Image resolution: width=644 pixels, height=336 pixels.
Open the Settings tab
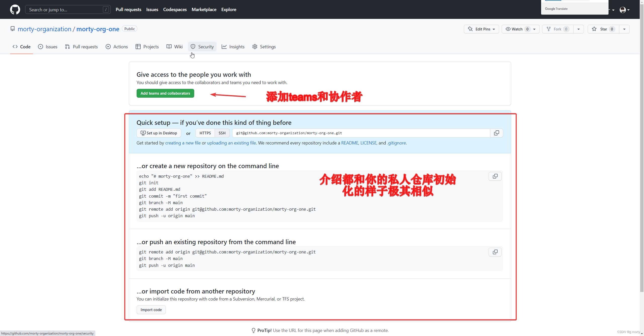click(x=267, y=47)
